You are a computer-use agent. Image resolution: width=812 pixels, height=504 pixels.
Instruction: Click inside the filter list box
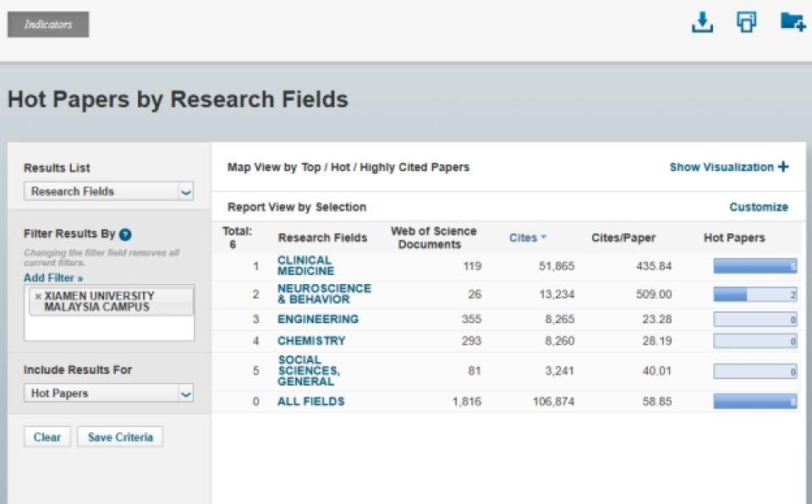tap(108, 328)
